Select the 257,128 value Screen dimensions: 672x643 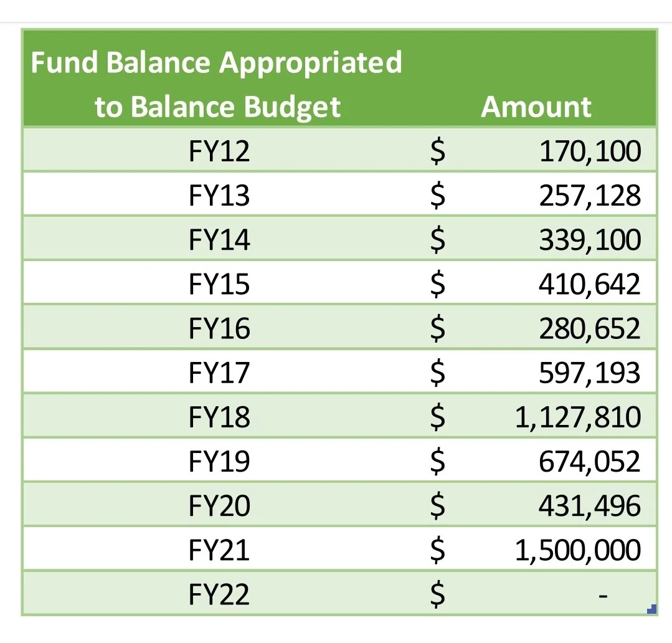click(590, 196)
